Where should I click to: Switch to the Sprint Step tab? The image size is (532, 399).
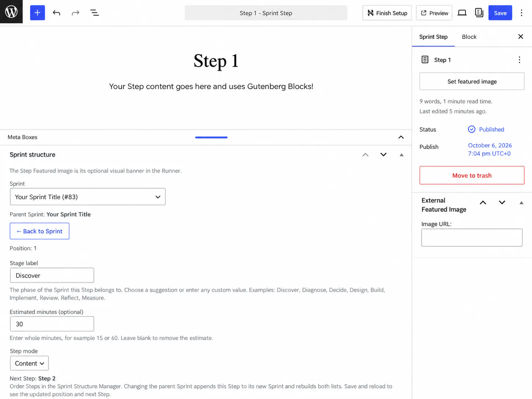coord(433,37)
